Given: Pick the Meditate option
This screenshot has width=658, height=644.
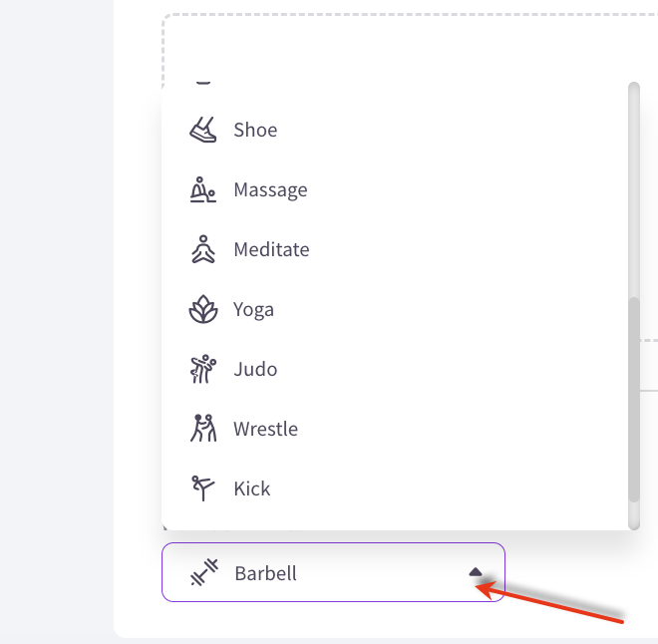Looking at the screenshot, I should [x=395, y=249].
